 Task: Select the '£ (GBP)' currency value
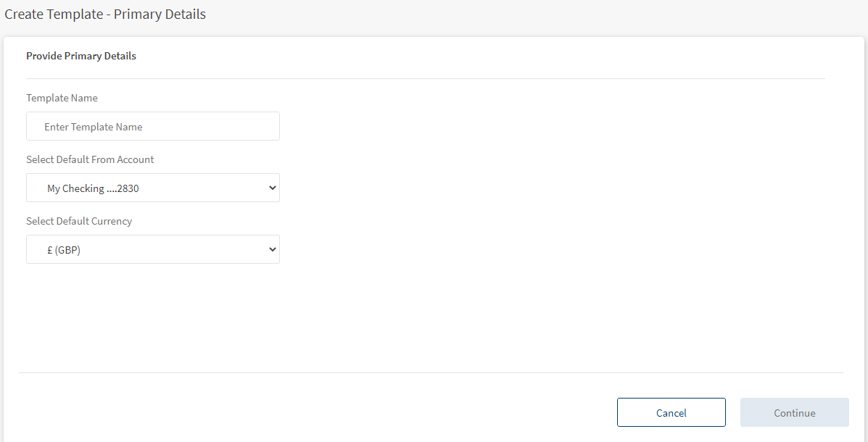point(64,250)
